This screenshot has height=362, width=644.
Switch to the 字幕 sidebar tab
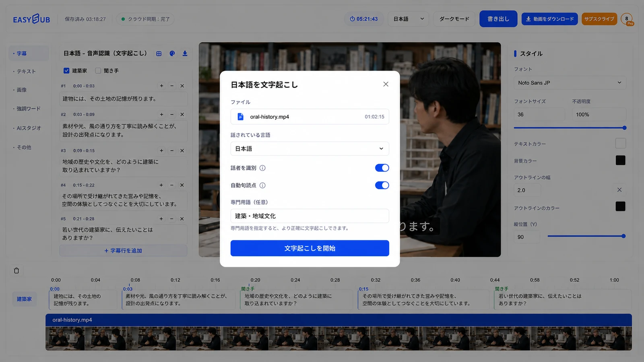pyautogui.click(x=29, y=53)
